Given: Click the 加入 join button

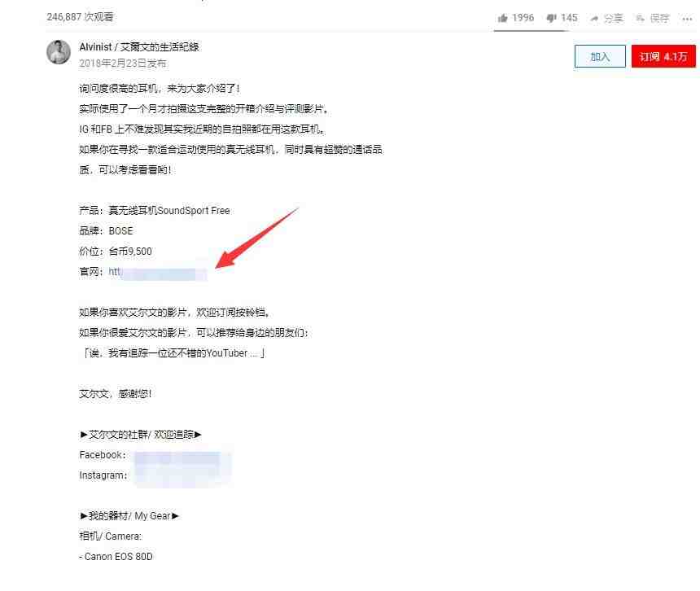Looking at the screenshot, I should [x=600, y=56].
